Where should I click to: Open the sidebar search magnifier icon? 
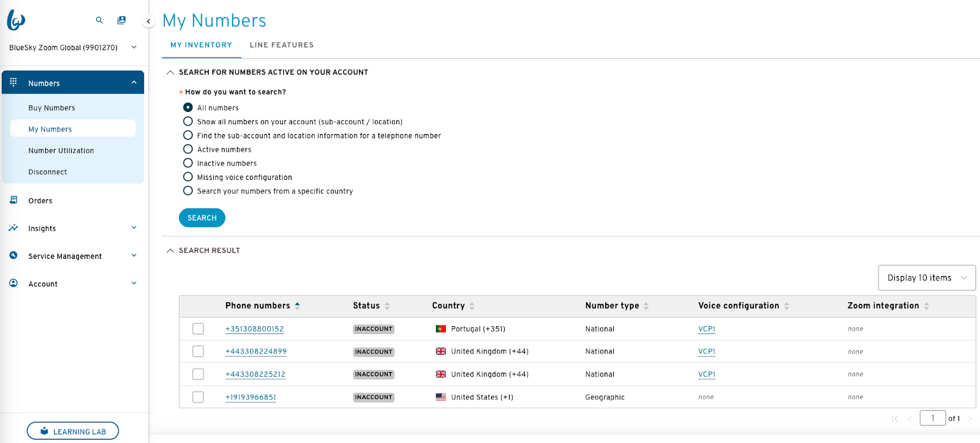[x=99, y=20]
